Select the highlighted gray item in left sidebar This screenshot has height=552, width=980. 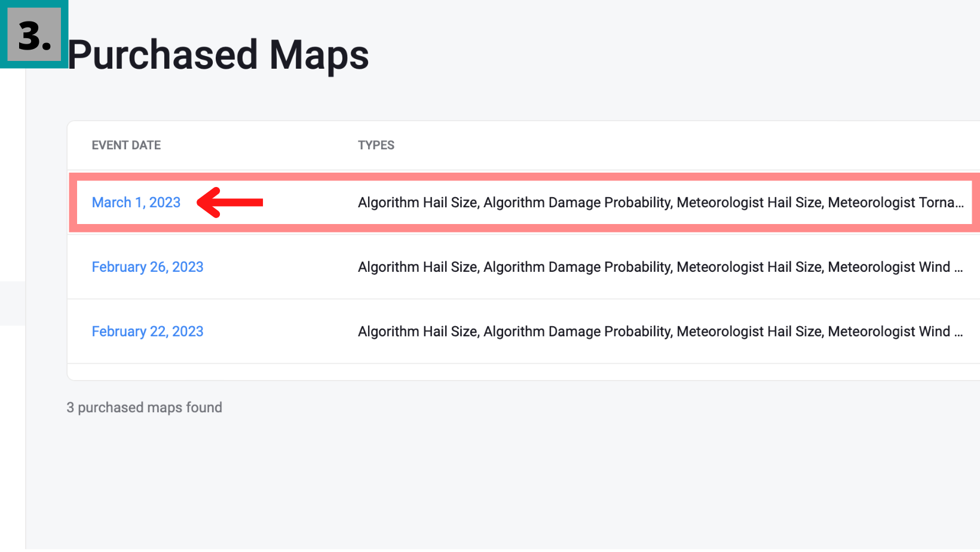(x=13, y=303)
